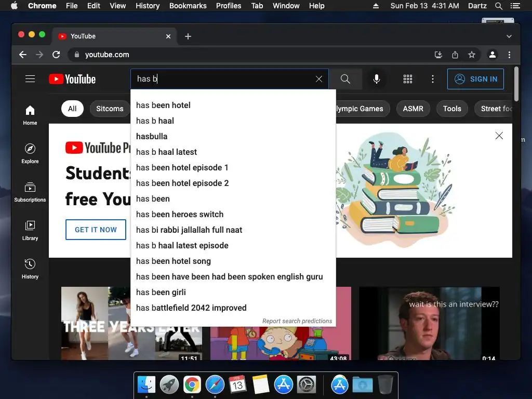532x399 pixels.
Task: Clear the search box with the X
Action: click(x=319, y=79)
